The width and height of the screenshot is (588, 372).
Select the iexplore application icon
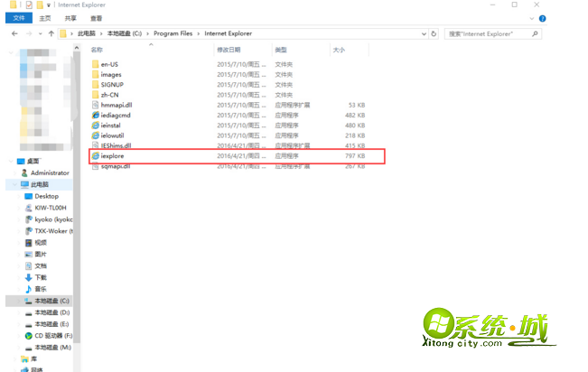(95, 155)
